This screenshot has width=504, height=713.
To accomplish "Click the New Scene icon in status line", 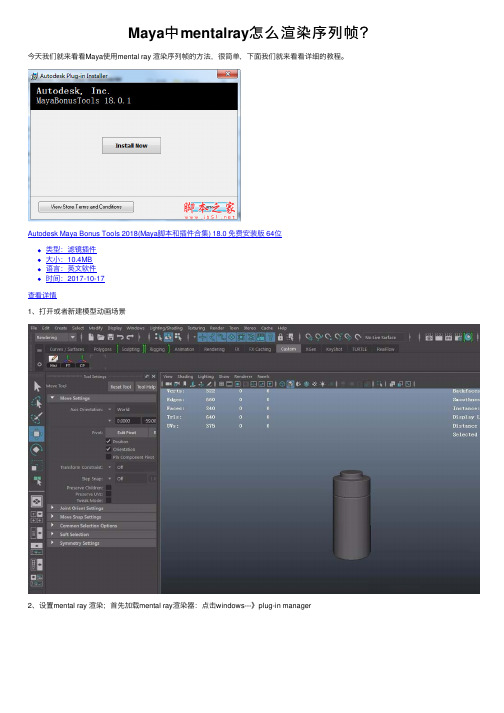I will pos(91,337).
